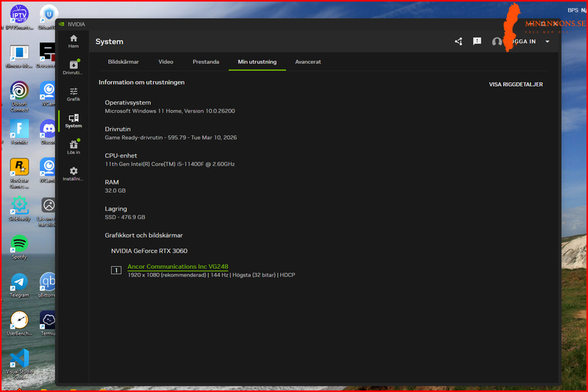The image size is (588, 392).
Task: Open IPTV Smarters desktop shortcut
Action: coord(19,17)
